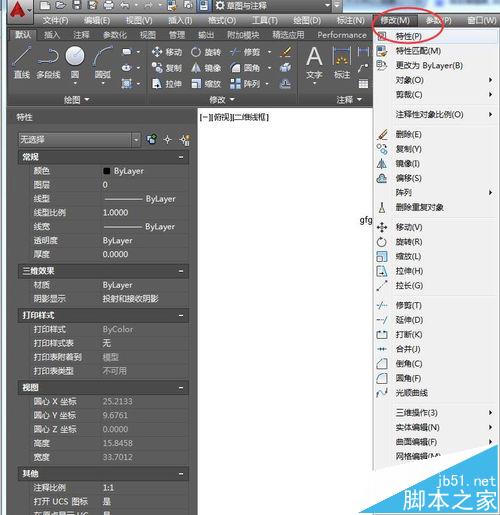500x515 pixels.
Task: Choose 偏移(S) in the Modify menu
Action: (435, 178)
